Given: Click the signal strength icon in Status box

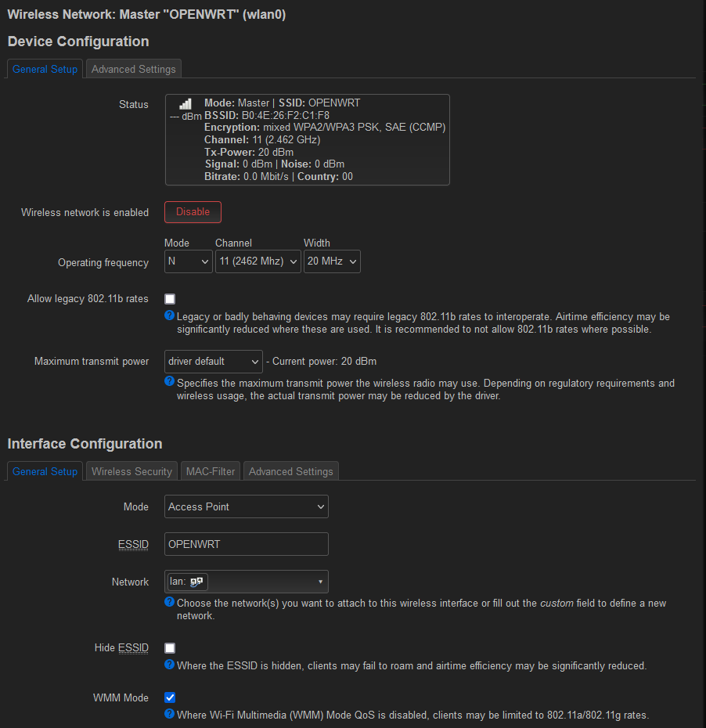Looking at the screenshot, I should tap(186, 104).
